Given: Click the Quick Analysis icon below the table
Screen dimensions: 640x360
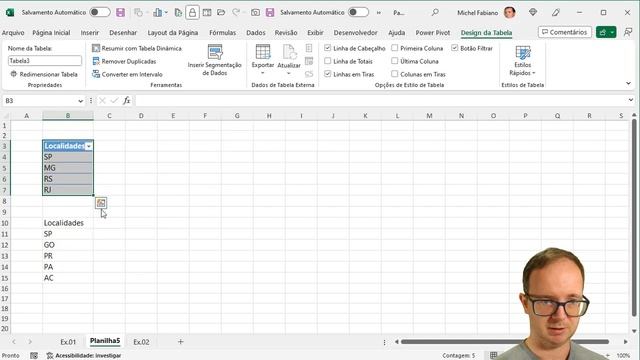Looking at the screenshot, I should [x=101, y=203].
